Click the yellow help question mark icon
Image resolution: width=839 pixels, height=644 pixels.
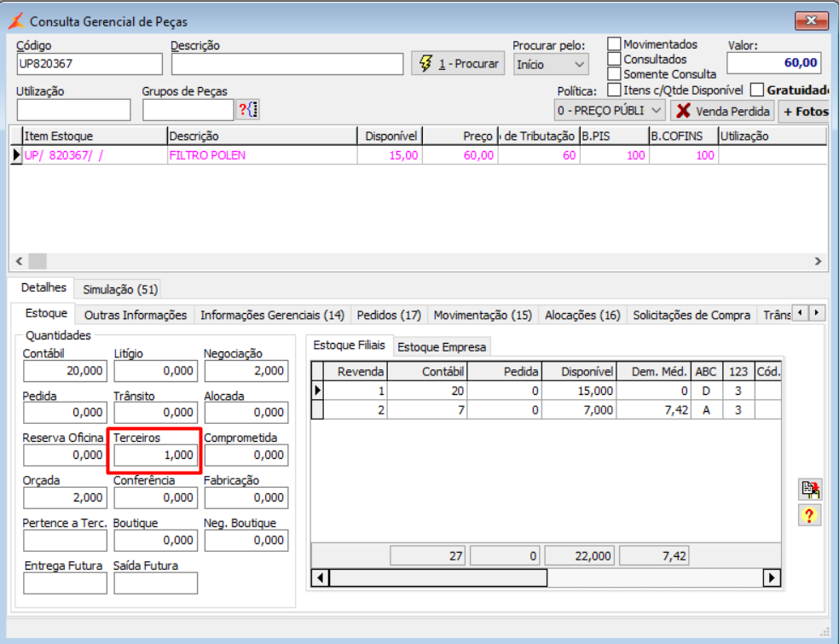pyautogui.click(x=809, y=515)
